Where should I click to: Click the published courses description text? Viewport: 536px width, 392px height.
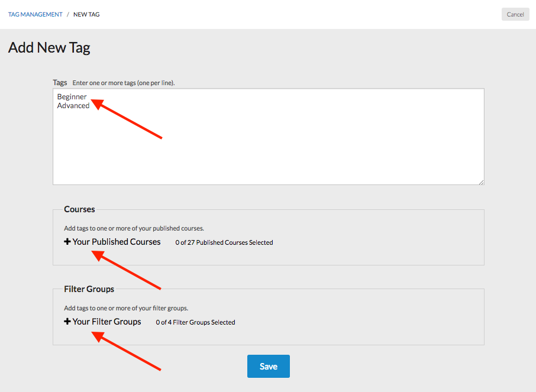(x=134, y=228)
